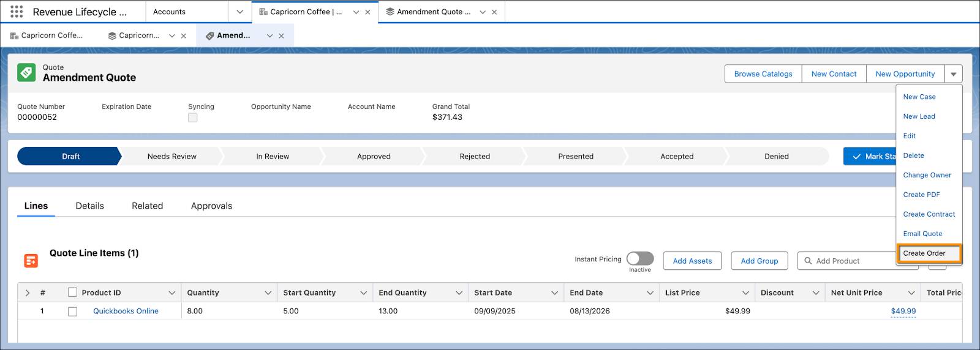Open the Accounts navigation dropdown chevron
Viewport: 980px width, 350px height.
tap(239, 12)
